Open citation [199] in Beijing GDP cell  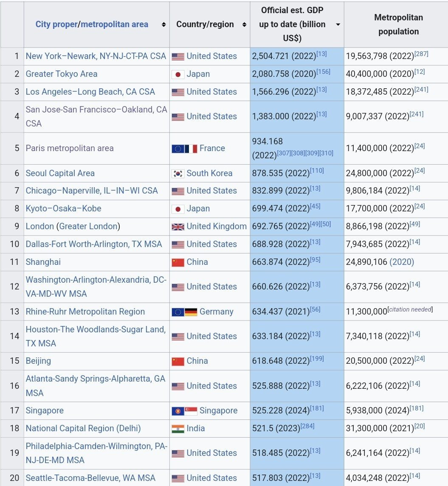pyautogui.click(x=317, y=359)
